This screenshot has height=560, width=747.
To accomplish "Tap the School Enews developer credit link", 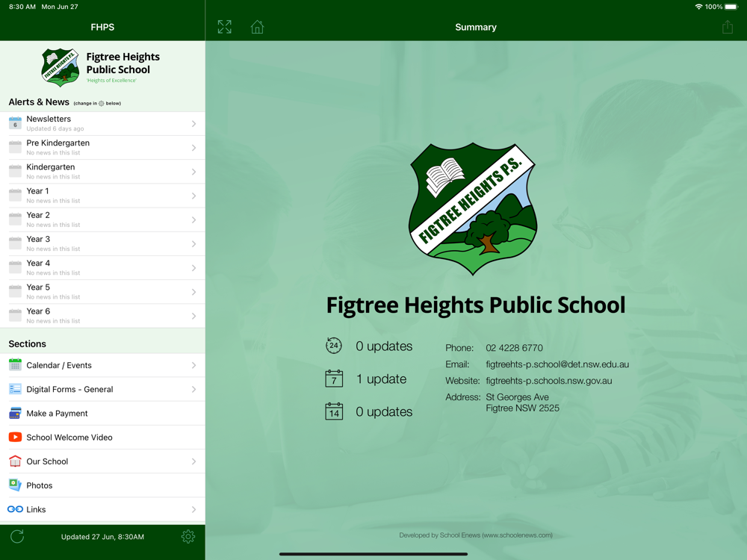I will [x=476, y=535].
